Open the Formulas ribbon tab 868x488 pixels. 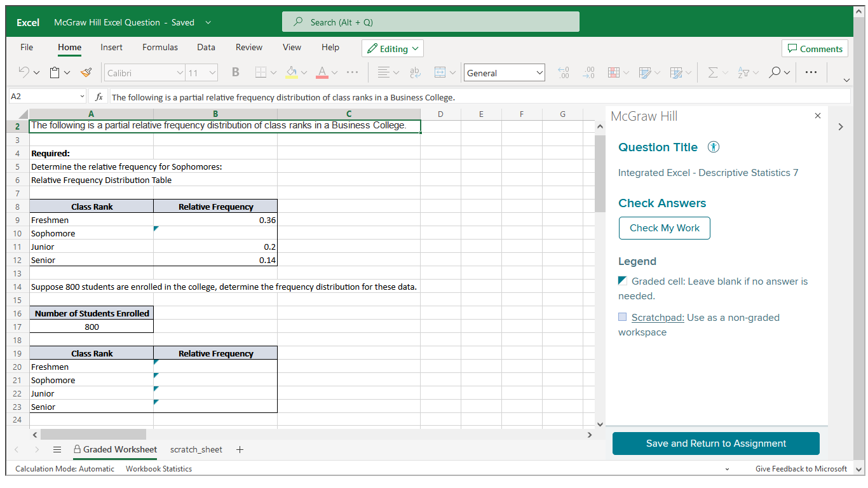pos(160,48)
